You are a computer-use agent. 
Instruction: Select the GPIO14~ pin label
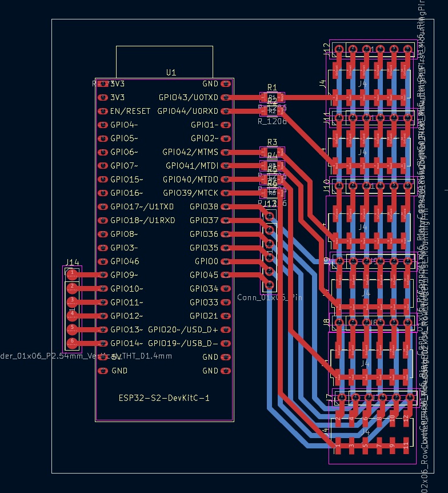[x=127, y=343]
